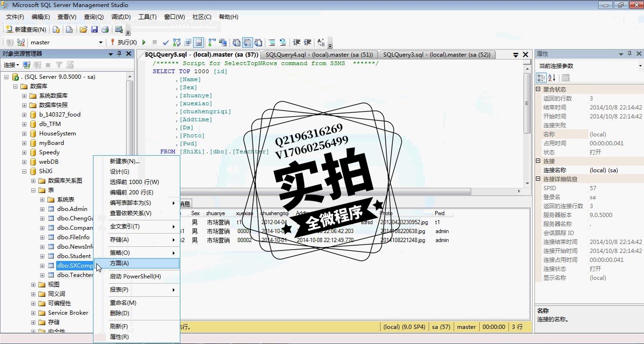Click the green debug play icon

[144, 42]
